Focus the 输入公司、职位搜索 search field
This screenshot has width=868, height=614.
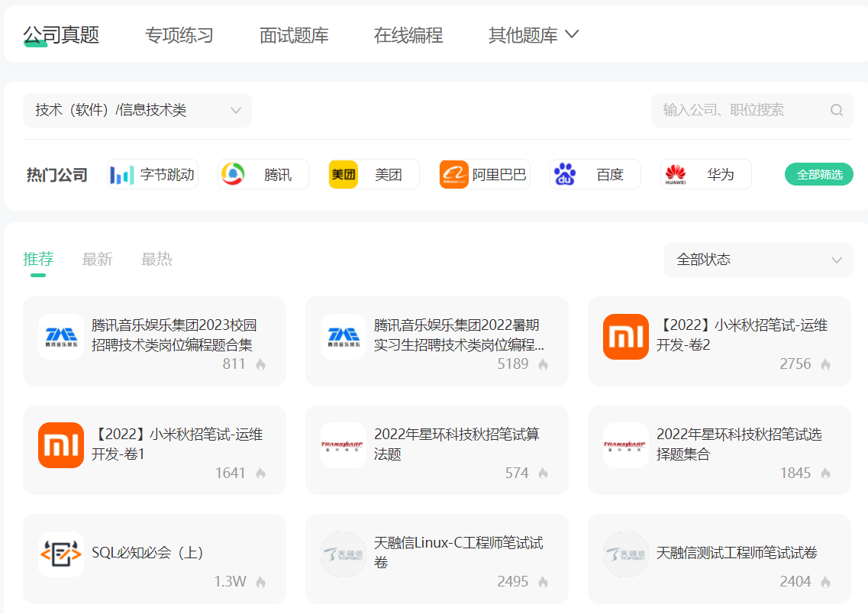752,110
